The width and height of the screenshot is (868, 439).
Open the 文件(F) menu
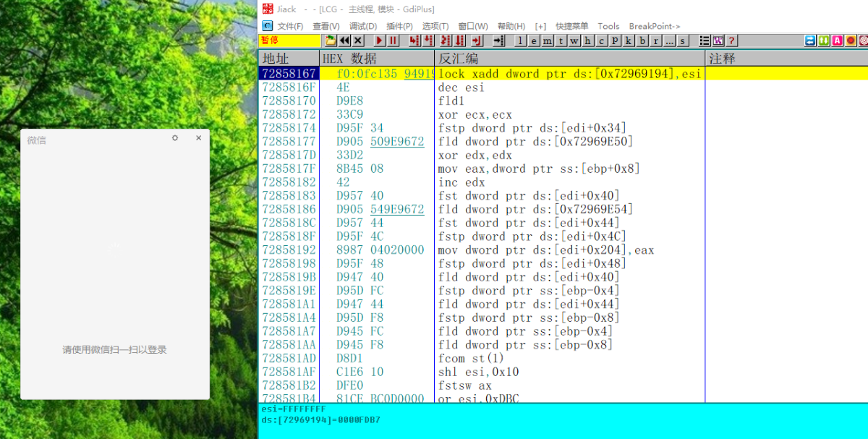290,26
